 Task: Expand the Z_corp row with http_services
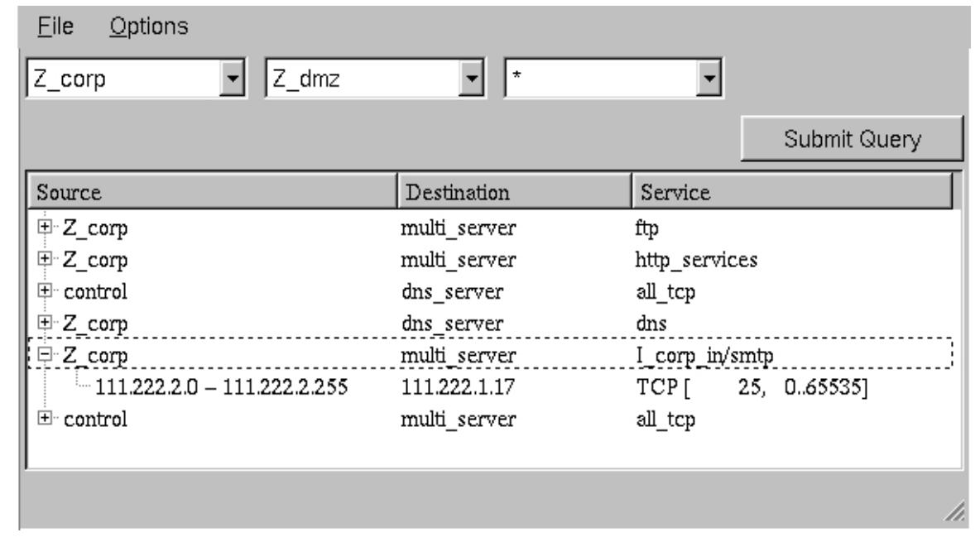[45, 258]
